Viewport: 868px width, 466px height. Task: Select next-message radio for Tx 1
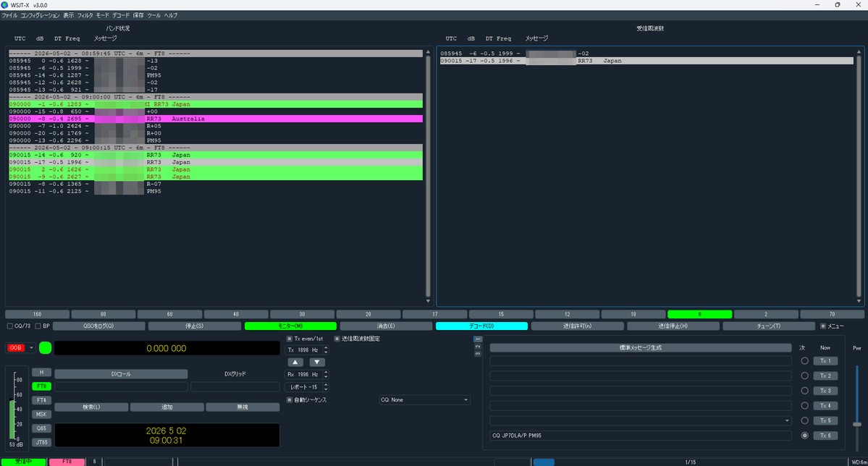[804, 361]
